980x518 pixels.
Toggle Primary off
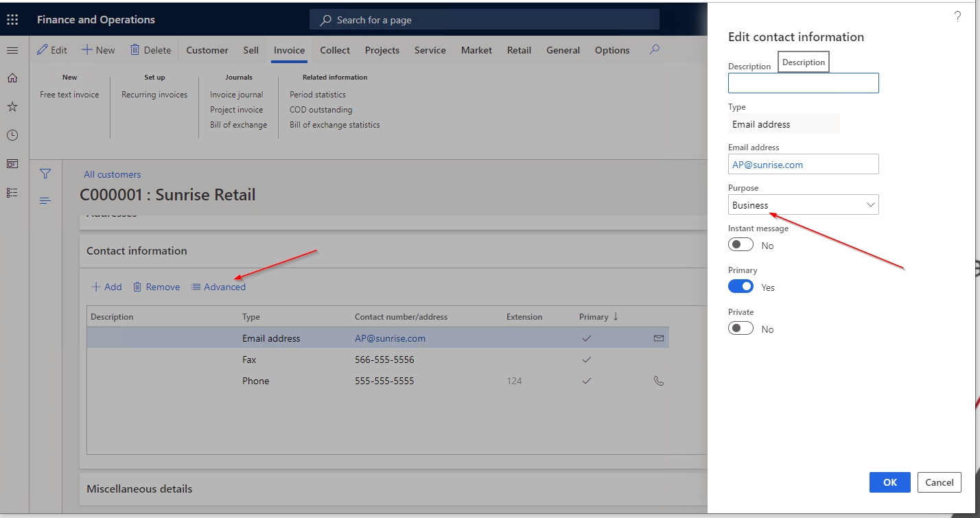[x=740, y=286]
